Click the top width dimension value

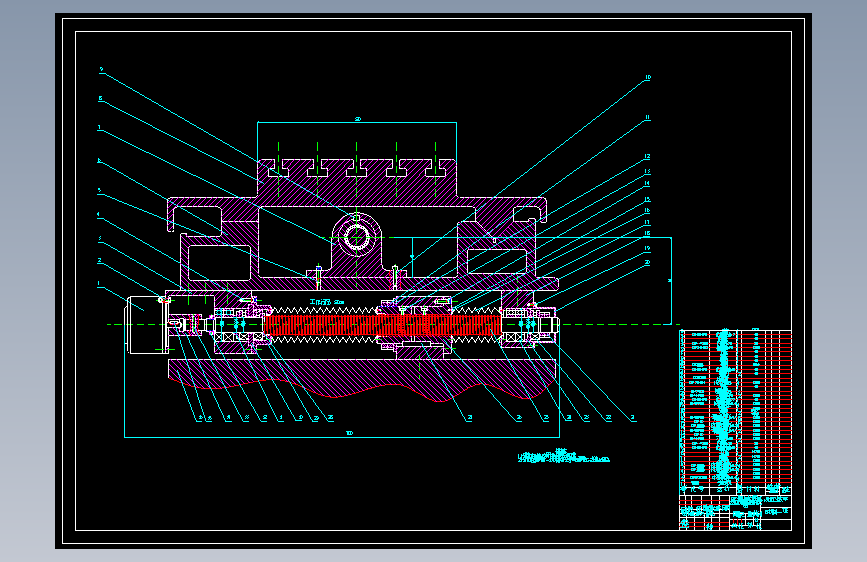click(x=357, y=119)
